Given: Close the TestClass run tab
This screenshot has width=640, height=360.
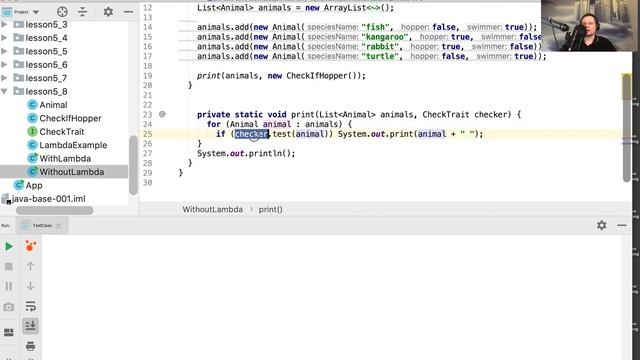Looking at the screenshot, I should tap(58, 226).
